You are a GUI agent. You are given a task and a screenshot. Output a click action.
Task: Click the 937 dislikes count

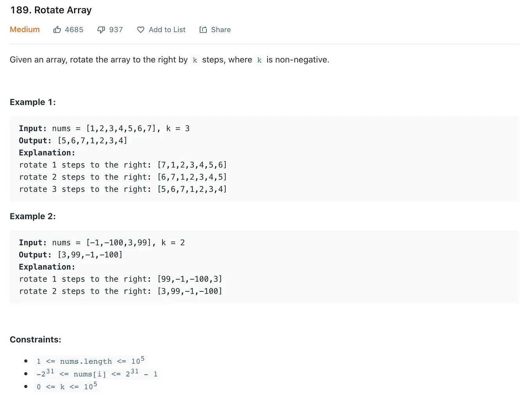click(116, 30)
